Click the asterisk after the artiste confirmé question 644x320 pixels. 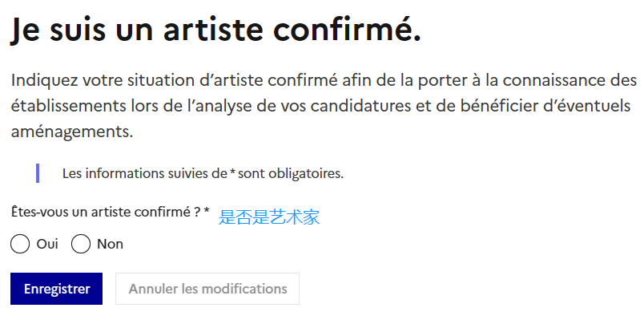click(207, 211)
